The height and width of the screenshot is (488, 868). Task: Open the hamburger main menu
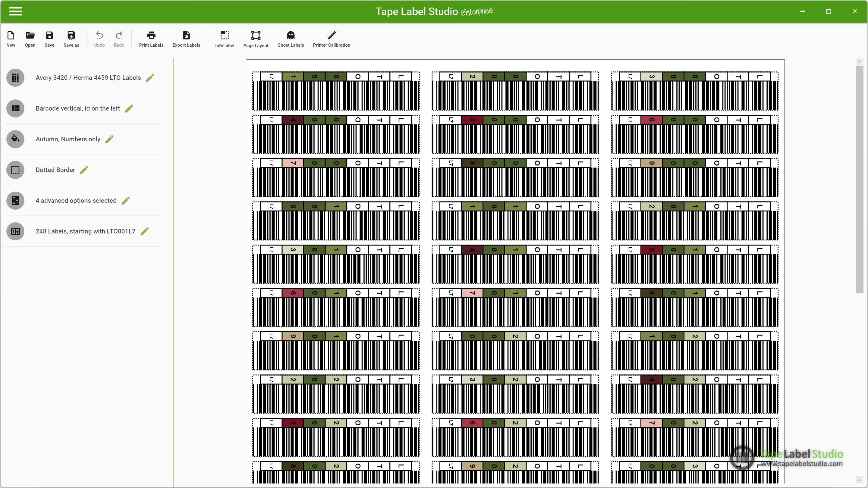[15, 11]
